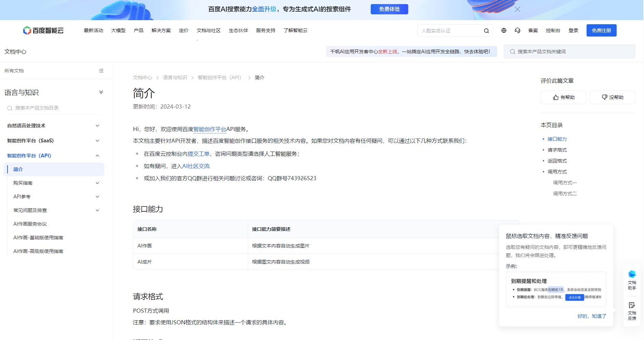This screenshot has height=340, width=644.
Task: Click the Baidu AI Cloud logo
Action: coord(43,30)
